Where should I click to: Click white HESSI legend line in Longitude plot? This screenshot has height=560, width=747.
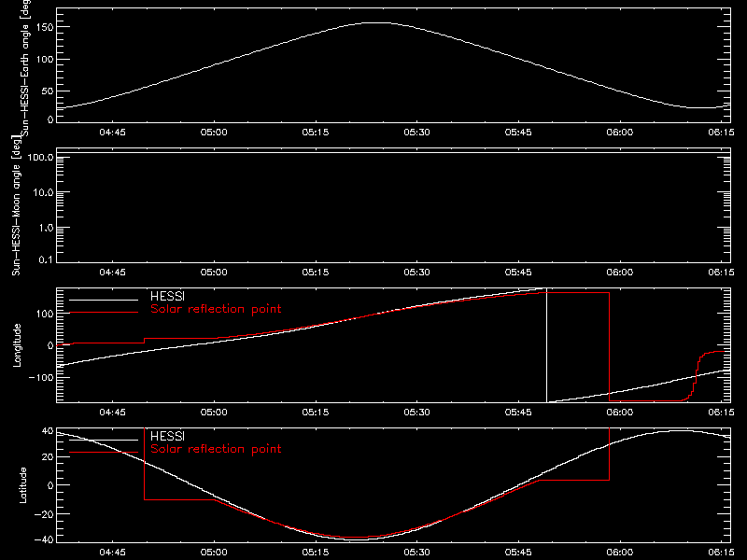pyautogui.click(x=104, y=300)
